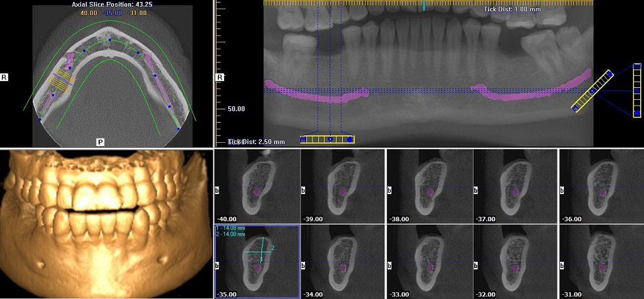Select the top dot handle on tilted widget
Viewport: 644px width, 299px height.
click(610, 74)
